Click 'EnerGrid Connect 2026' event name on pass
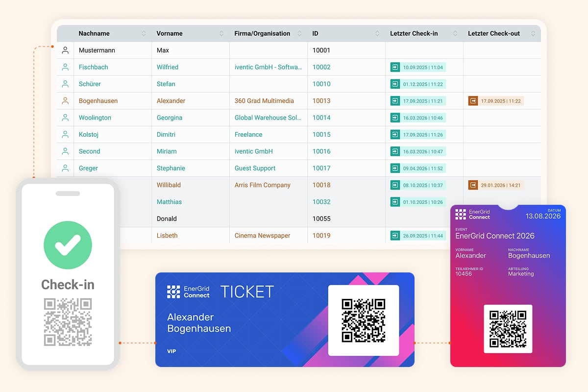The height and width of the screenshot is (392, 588). click(495, 236)
